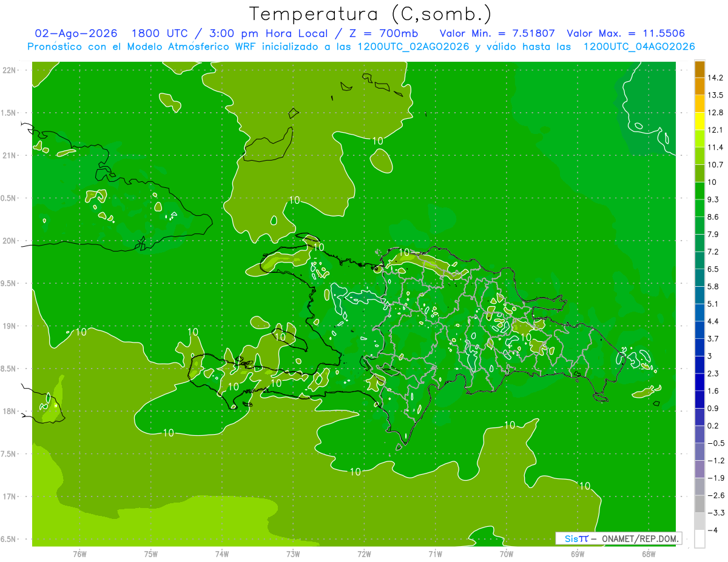This screenshot has width=728, height=562.
Task: Click the '76W' longitude axis label
Action: 79,554
